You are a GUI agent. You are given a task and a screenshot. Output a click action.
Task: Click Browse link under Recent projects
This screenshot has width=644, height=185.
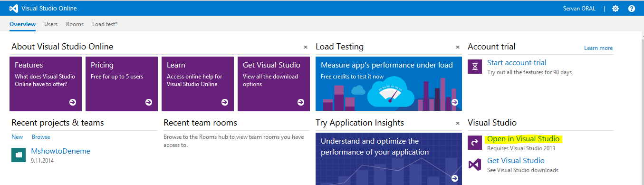(41, 137)
